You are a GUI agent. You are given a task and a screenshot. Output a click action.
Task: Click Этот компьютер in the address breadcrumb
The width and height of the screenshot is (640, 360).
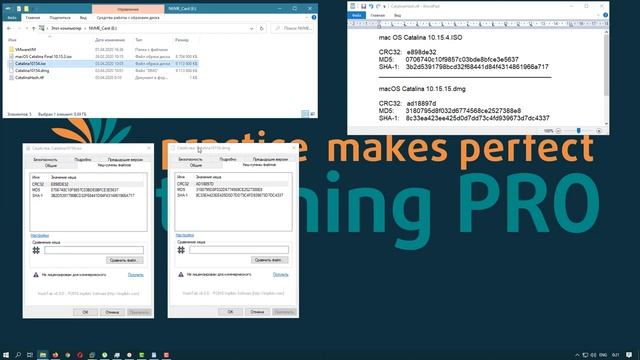[66, 28]
